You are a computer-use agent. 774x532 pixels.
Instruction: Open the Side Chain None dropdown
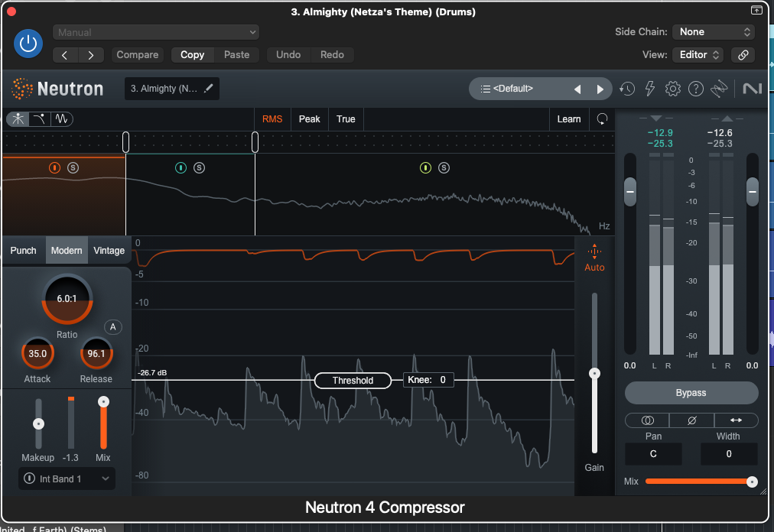[x=714, y=31]
